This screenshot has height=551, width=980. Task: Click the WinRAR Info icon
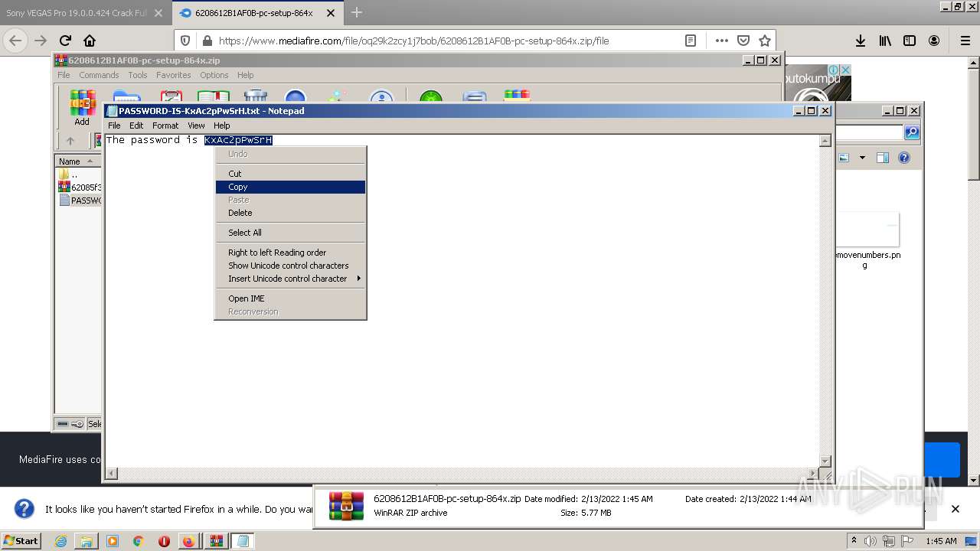[x=381, y=96]
